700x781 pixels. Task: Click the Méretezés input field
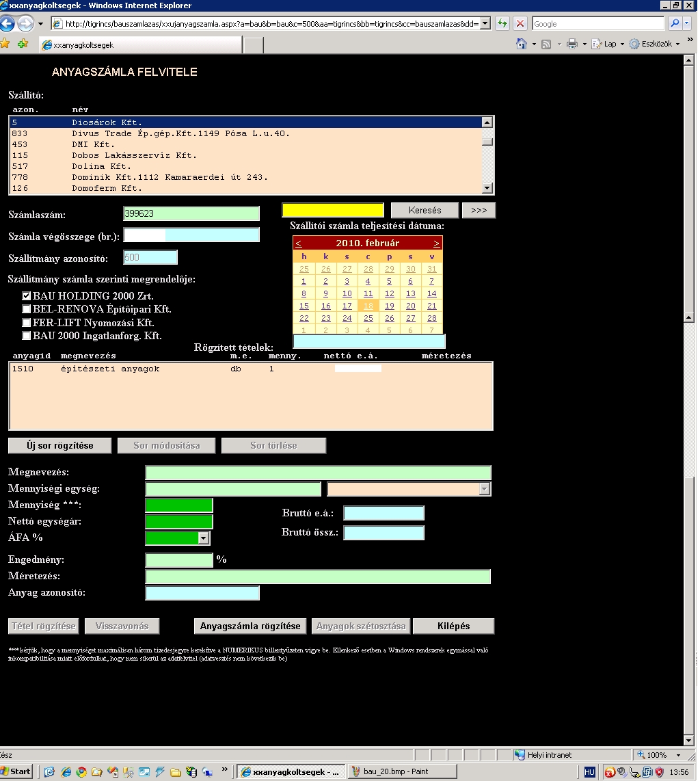click(318, 577)
